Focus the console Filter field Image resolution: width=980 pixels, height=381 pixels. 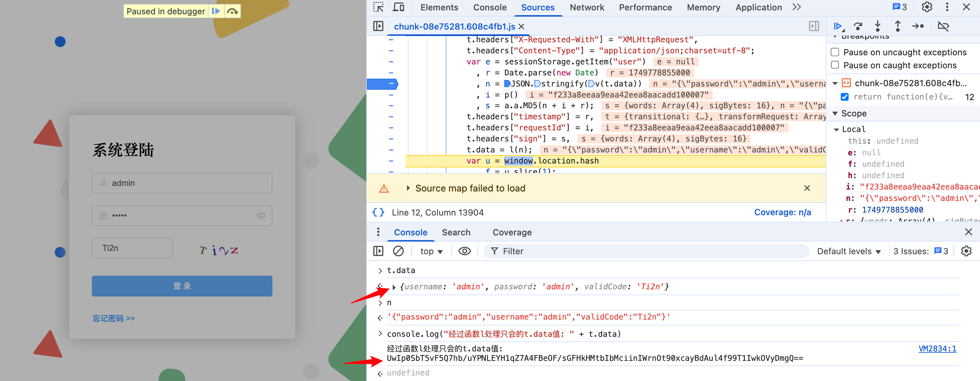[646, 251]
